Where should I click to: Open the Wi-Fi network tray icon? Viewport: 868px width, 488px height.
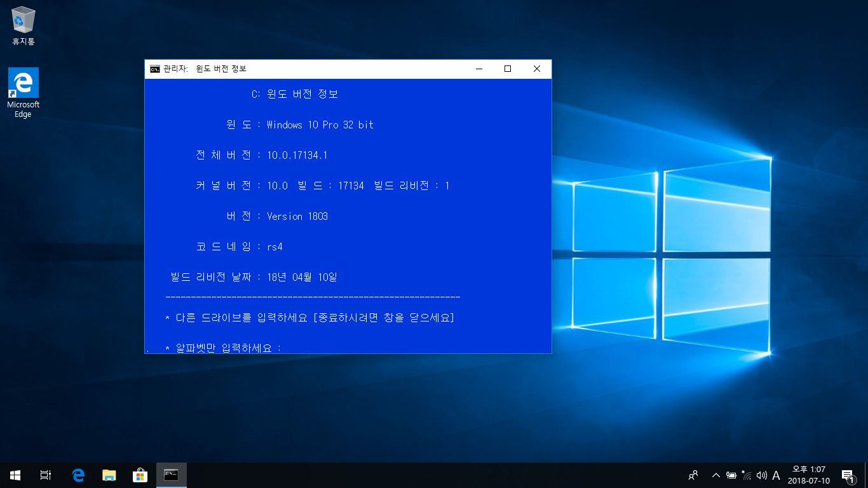[746, 475]
